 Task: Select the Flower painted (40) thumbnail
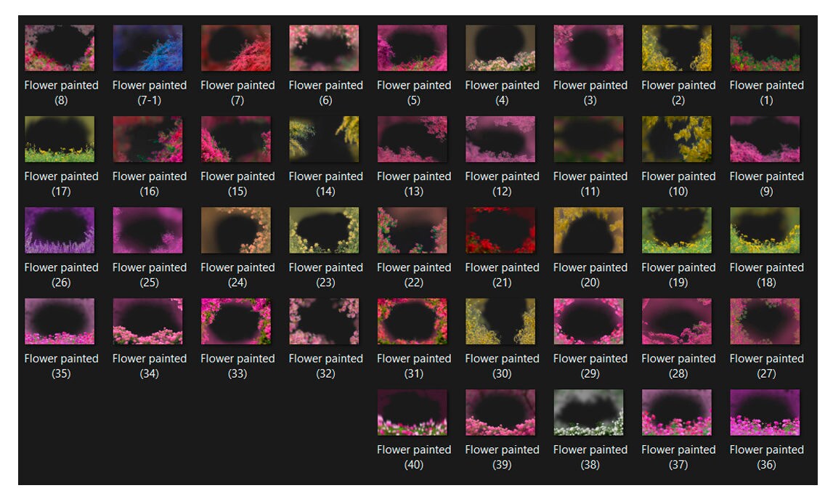click(413, 412)
